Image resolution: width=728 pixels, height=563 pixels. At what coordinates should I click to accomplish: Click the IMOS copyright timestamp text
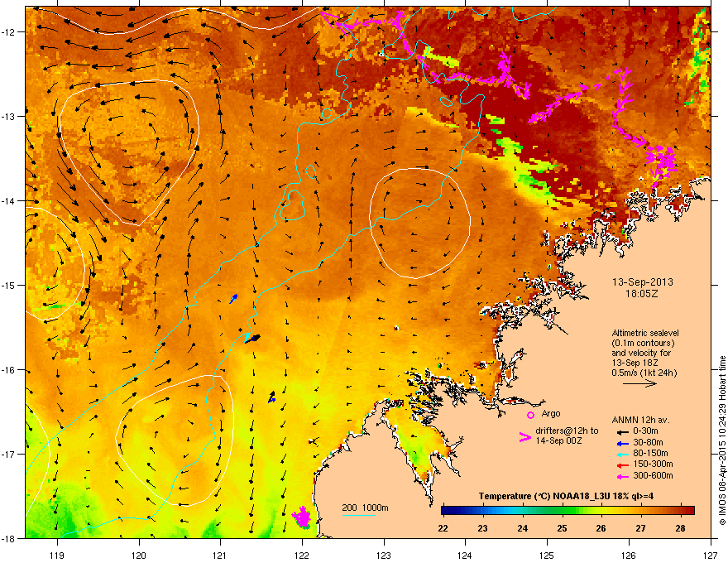[x=722, y=440]
